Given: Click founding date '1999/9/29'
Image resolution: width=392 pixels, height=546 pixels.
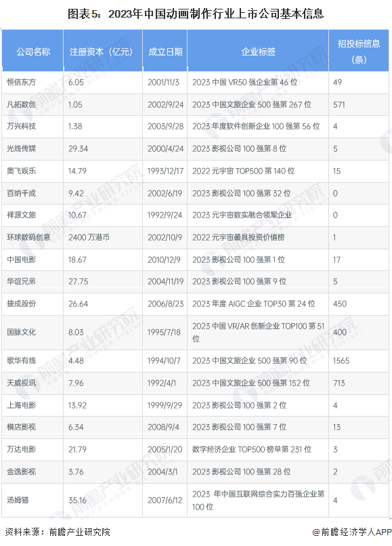Looking at the screenshot, I should click(165, 405).
